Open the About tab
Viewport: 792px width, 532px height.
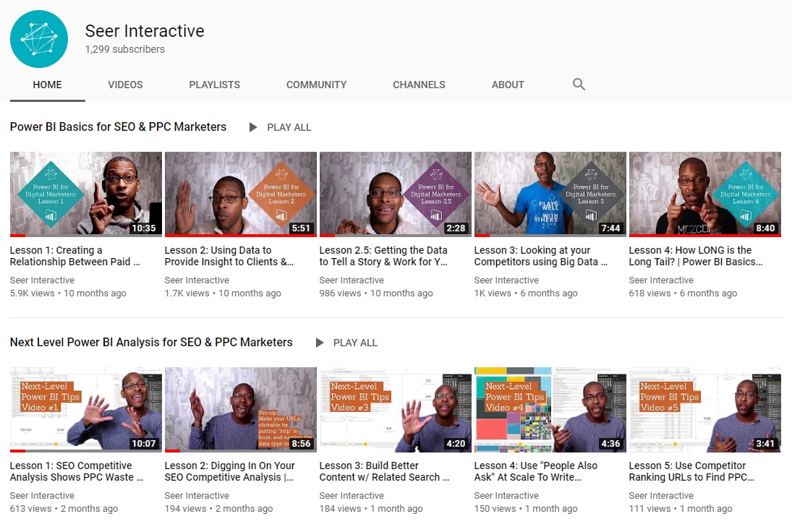508,85
